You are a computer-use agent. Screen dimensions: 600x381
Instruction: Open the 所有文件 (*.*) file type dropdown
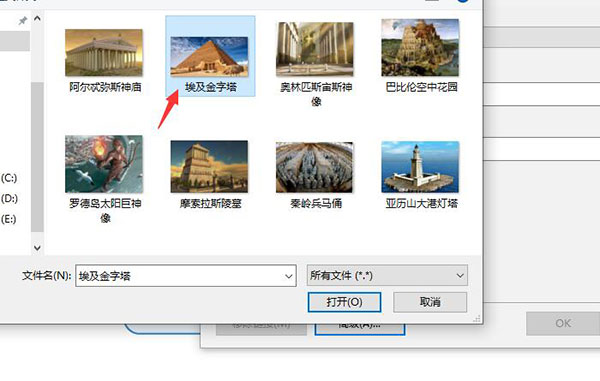tap(387, 275)
